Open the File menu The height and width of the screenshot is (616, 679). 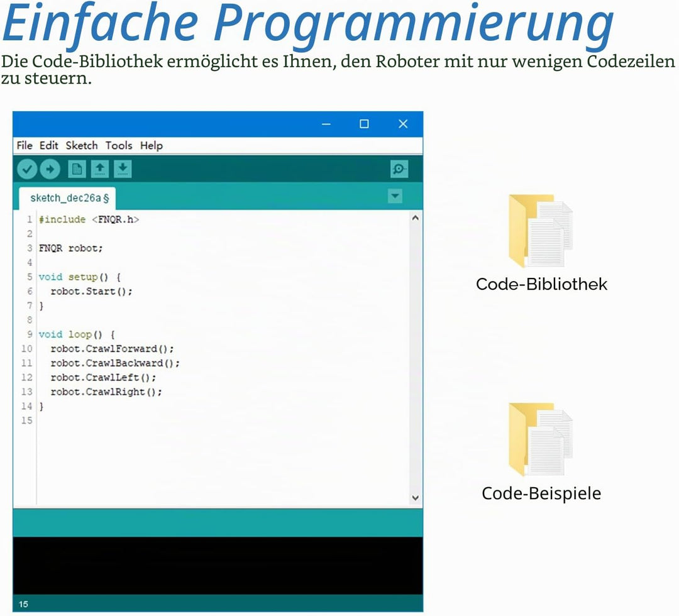click(25, 145)
